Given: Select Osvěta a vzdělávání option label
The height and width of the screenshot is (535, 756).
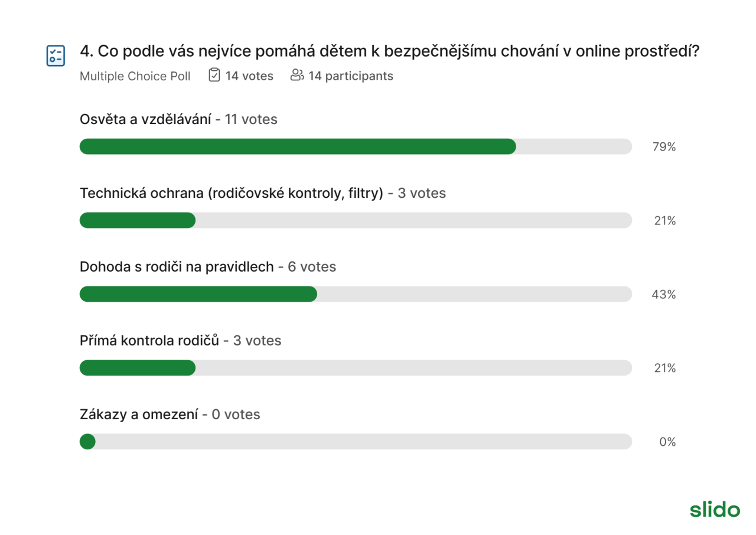Looking at the screenshot, I should (145, 119).
